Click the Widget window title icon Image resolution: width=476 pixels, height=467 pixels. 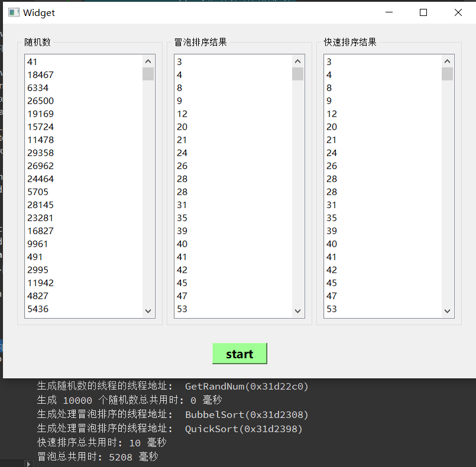click(14, 12)
